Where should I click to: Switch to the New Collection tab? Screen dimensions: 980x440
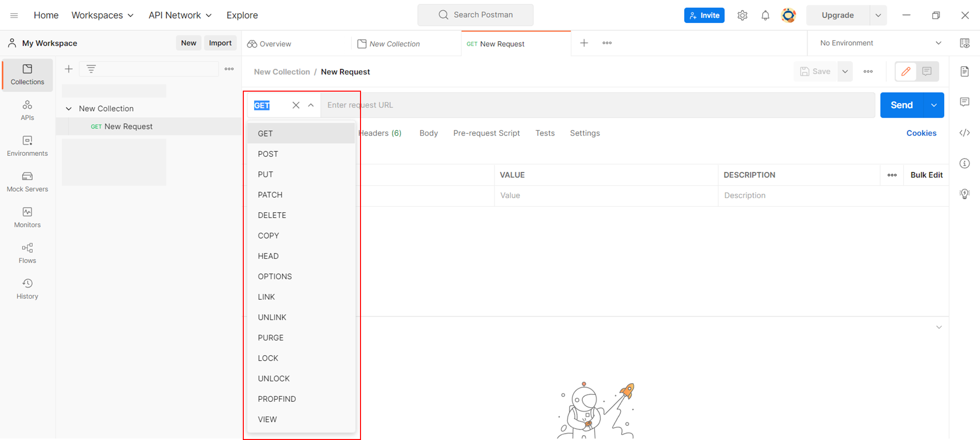388,44
